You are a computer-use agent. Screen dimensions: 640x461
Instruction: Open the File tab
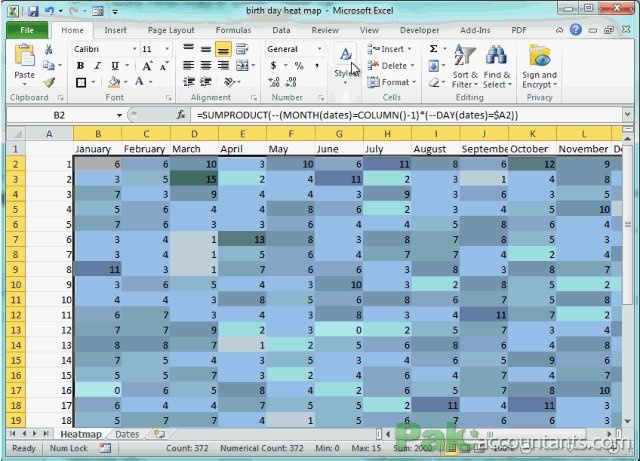click(x=27, y=30)
